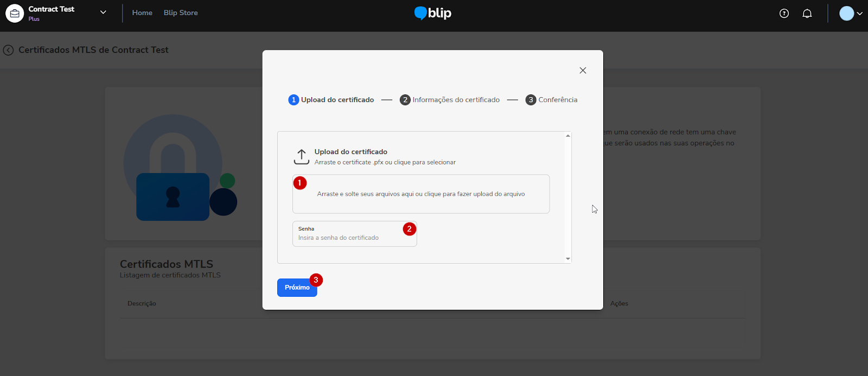Image resolution: width=868 pixels, height=376 pixels.
Task: Click the help question mark icon
Action: 784,14
